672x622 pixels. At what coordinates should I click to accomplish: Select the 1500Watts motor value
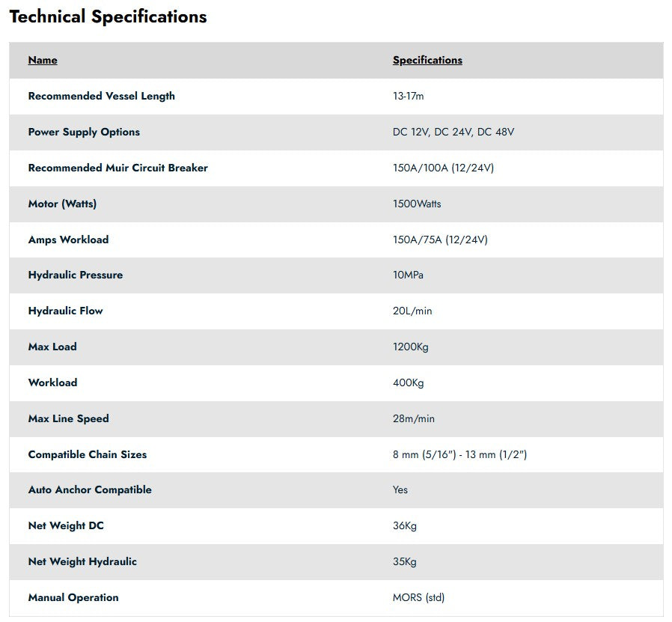pyautogui.click(x=417, y=204)
